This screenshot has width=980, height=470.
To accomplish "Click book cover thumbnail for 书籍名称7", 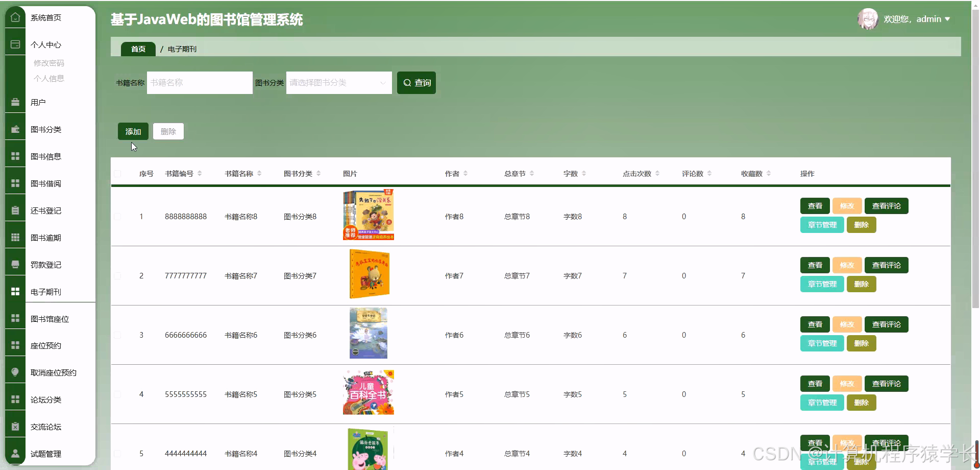I will pos(370,274).
